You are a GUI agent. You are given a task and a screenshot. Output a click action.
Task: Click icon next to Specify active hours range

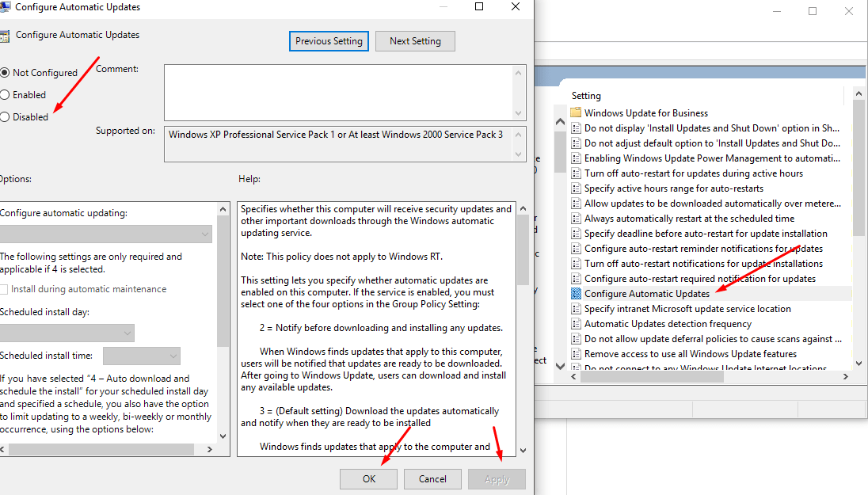coord(576,188)
